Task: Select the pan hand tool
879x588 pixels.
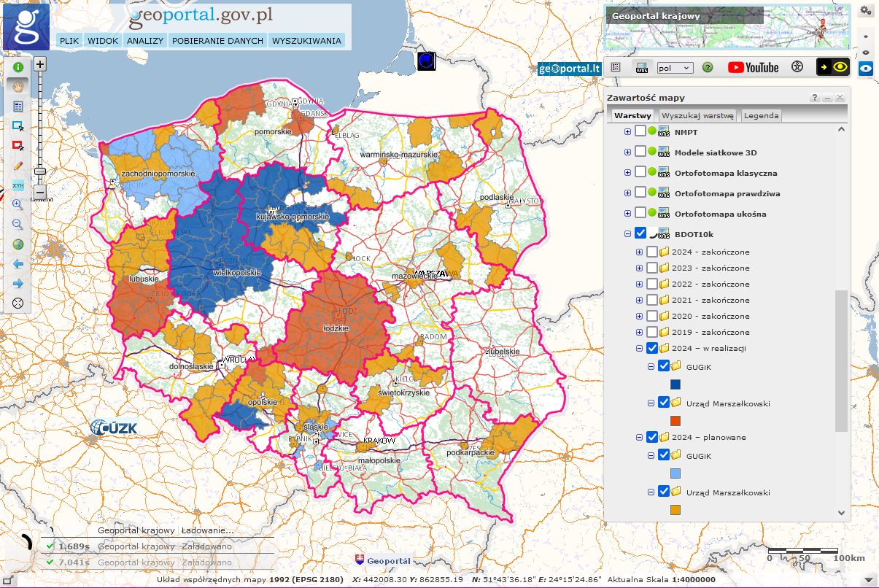Action: tap(18, 86)
